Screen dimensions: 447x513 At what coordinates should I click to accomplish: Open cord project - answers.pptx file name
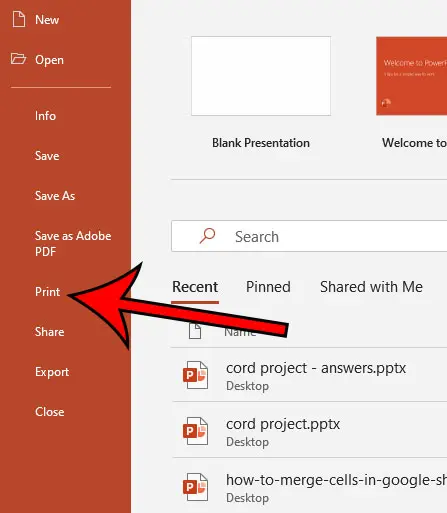tap(316, 368)
